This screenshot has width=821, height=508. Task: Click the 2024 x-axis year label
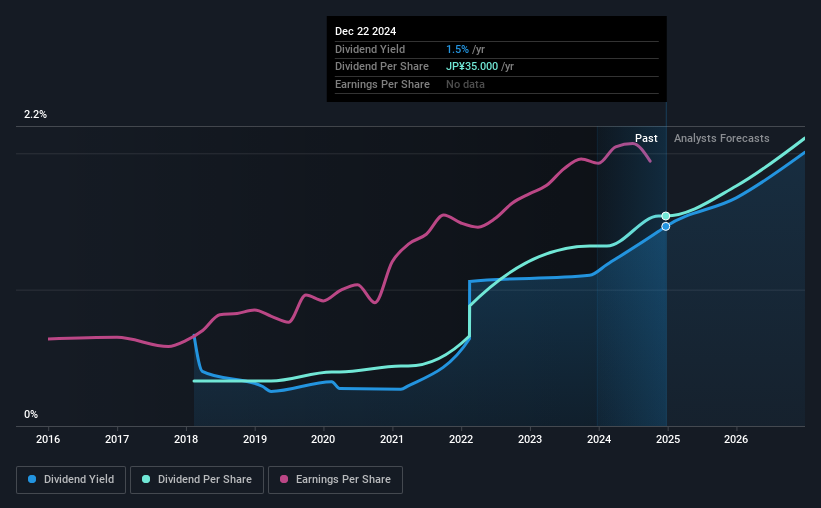tap(599, 439)
